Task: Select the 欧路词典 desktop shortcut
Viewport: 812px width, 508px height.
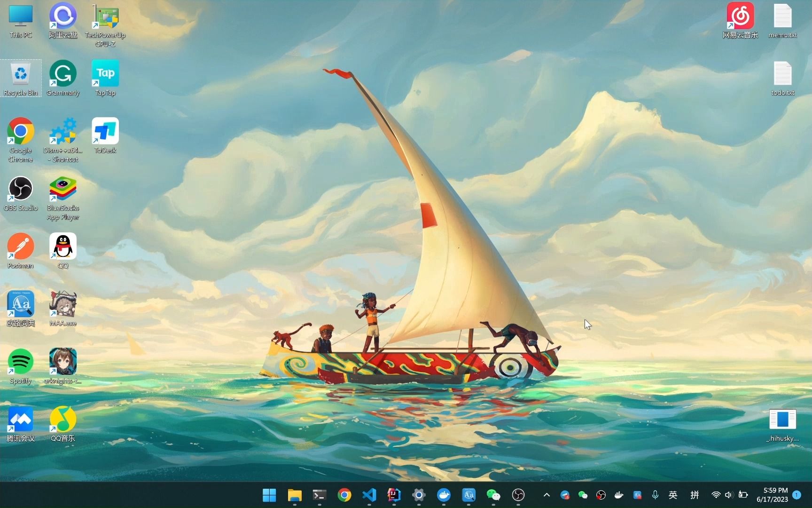Action: 21,309
